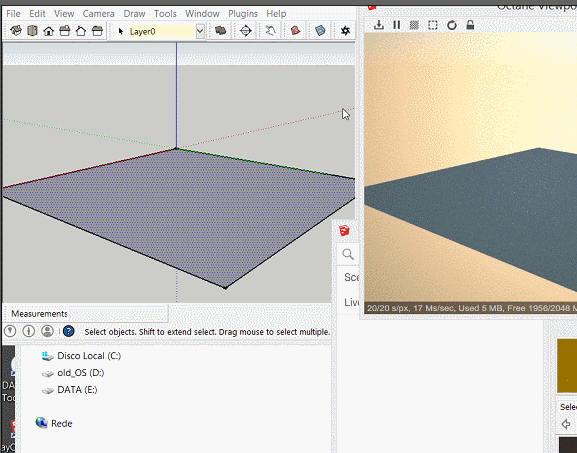Open Disco Local (C:) drive
Screen dimensions: 577x453
click(81, 356)
